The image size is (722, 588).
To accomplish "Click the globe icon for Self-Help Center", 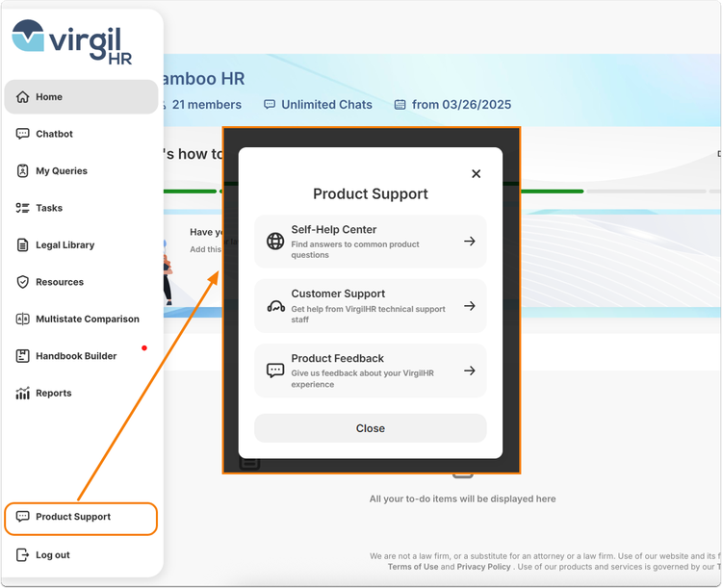I will [x=275, y=242].
